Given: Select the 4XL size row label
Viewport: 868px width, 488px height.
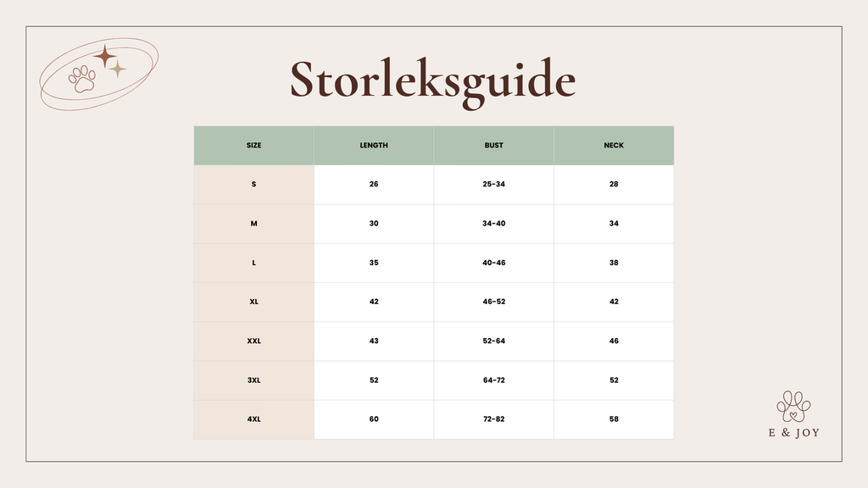Looking at the screenshot, I should [253, 419].
